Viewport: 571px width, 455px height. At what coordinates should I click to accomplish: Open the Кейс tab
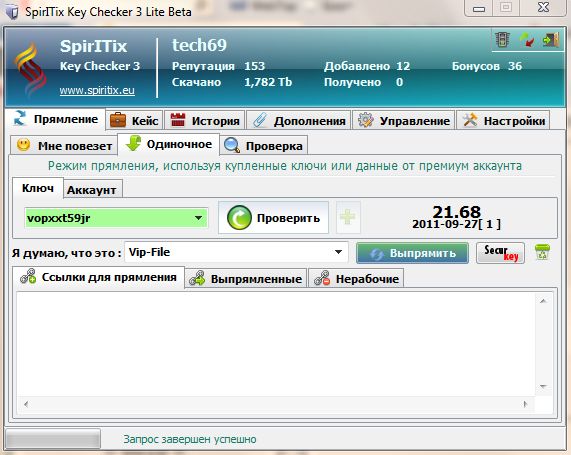pyautogui.click(x=135, y=121)
